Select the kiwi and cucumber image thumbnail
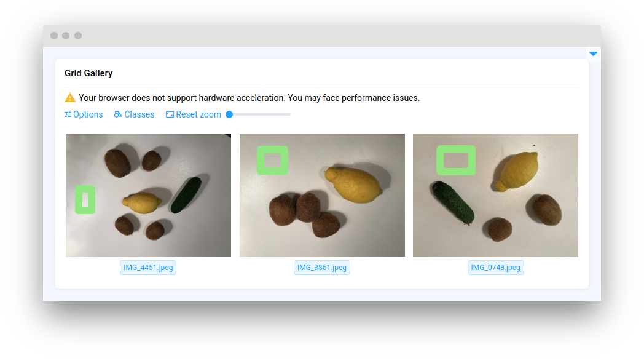This screenshot has width=644, height=363. tap(148, 195)
